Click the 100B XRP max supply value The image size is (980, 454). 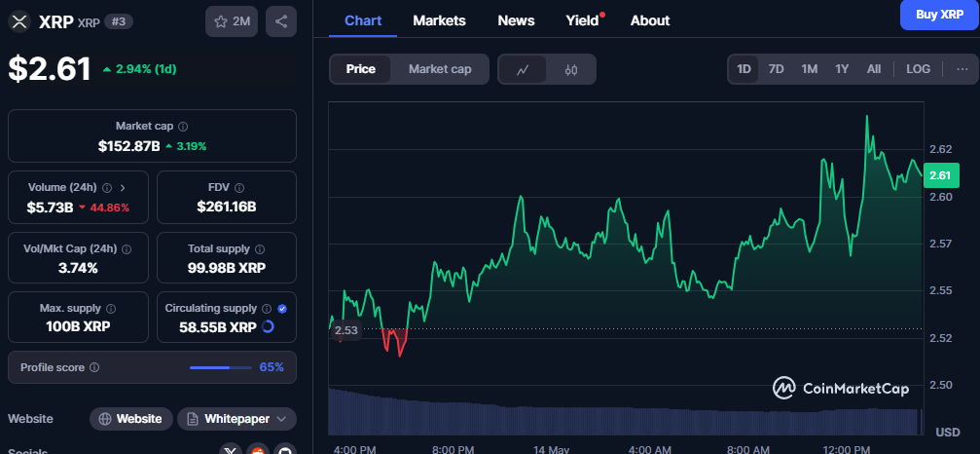click(78, 326)
